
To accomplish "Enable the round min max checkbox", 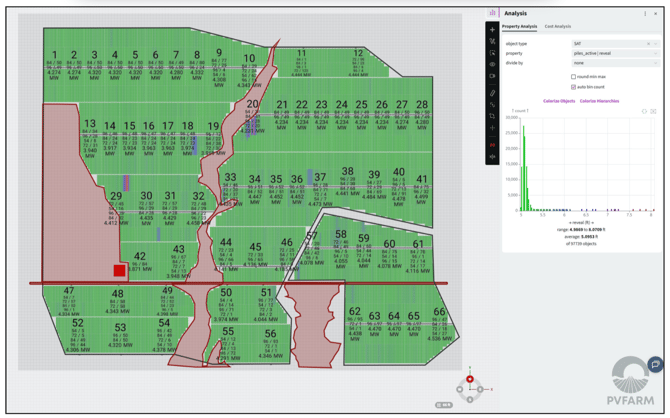I will [x=573, y=77].
